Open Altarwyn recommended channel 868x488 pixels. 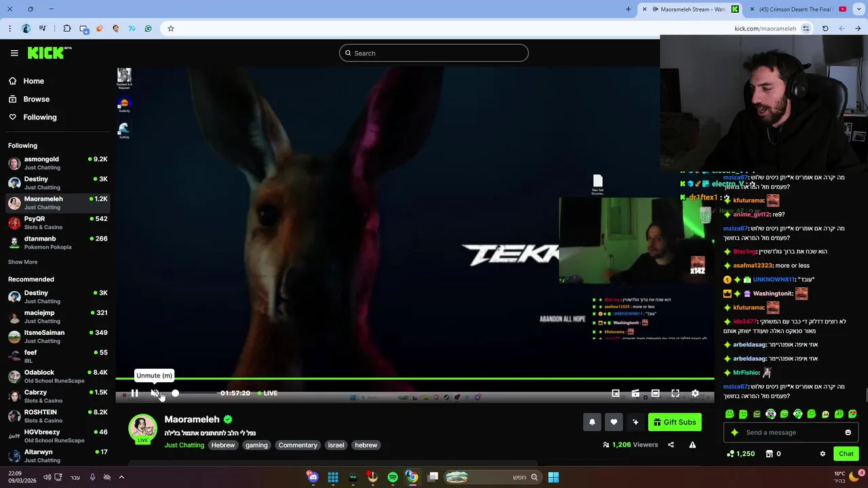pyautogui.click(x=57, y=455)
